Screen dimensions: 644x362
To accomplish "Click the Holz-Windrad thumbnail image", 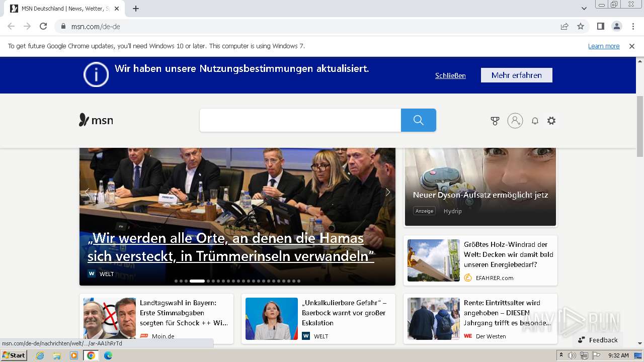I will 434,260.
